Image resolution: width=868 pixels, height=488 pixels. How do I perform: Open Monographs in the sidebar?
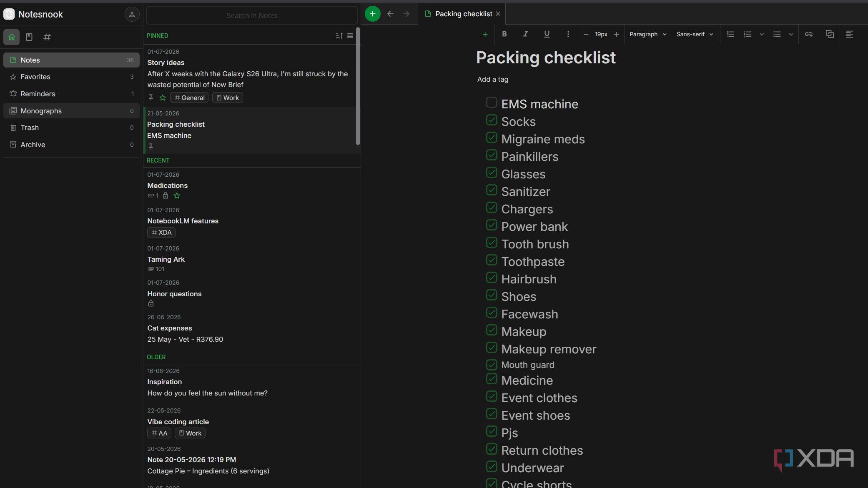pyautogui.click(x=71, y=111)
